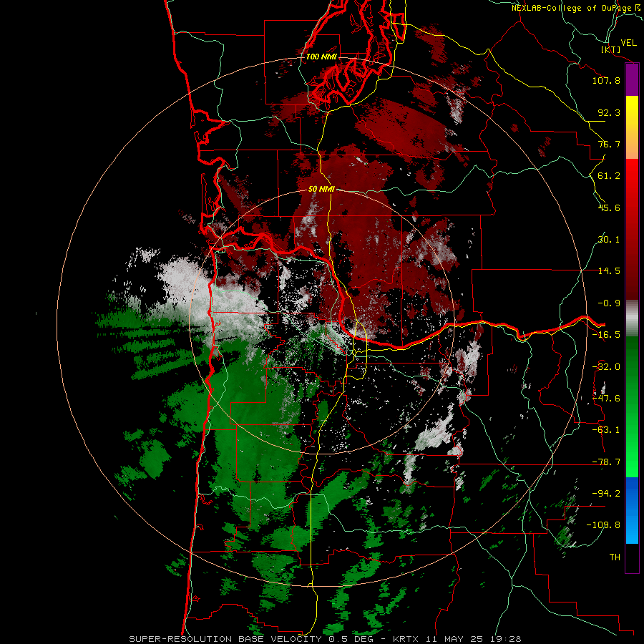Select the 61.2 scale label

pos(609,176)
